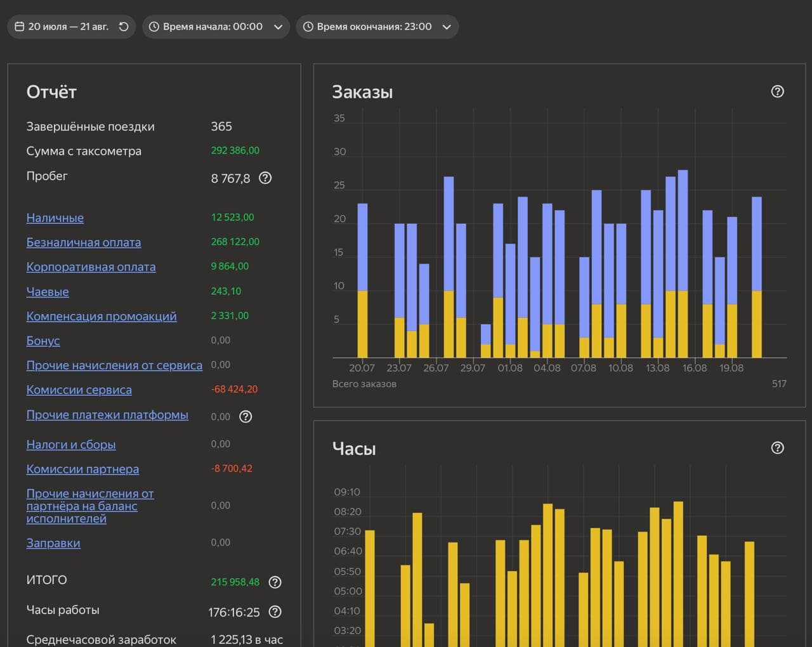
Task: Click the working hours value 176:16:25
Action: click(x=234, y=612)
